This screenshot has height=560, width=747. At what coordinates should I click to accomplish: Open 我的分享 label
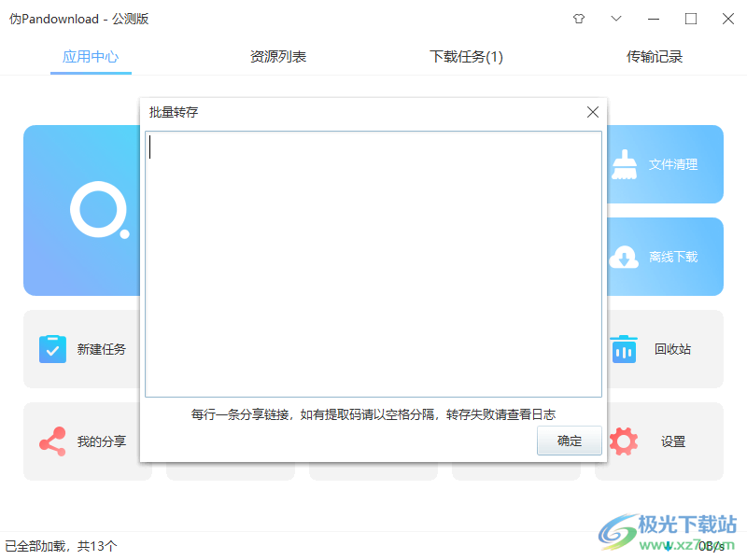pyautogui.click(x=102, y=441)
